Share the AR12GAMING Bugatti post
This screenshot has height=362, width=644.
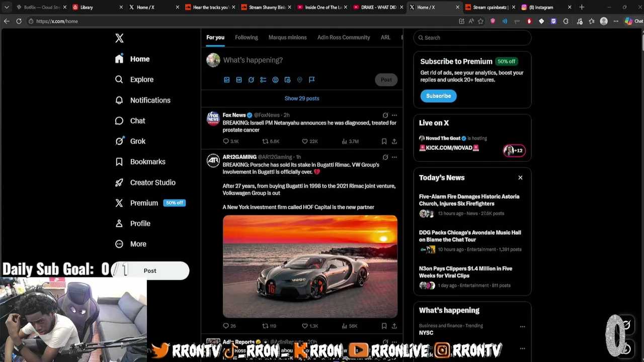pyautogui.click(x=394, y=326)
